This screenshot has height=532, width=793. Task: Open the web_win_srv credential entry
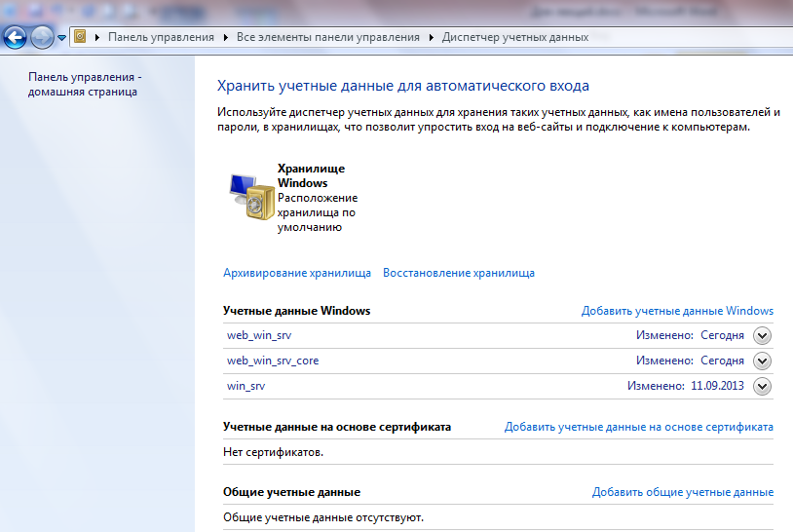tap(259, 335)
